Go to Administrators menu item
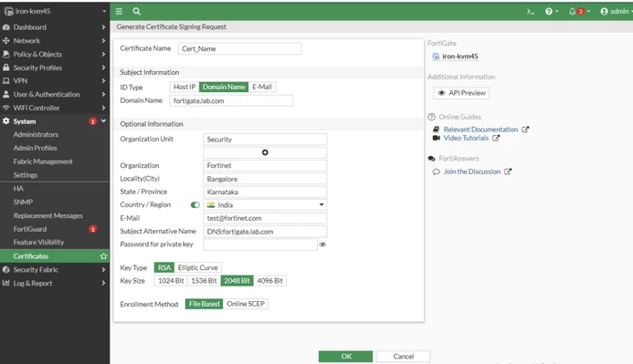 point(36,135)
